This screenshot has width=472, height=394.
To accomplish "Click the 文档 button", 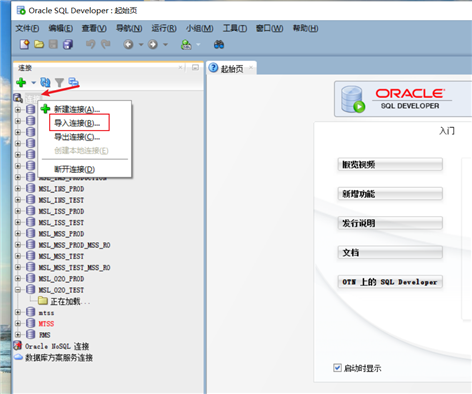I will pyautogui.click(x=390, y=252).
